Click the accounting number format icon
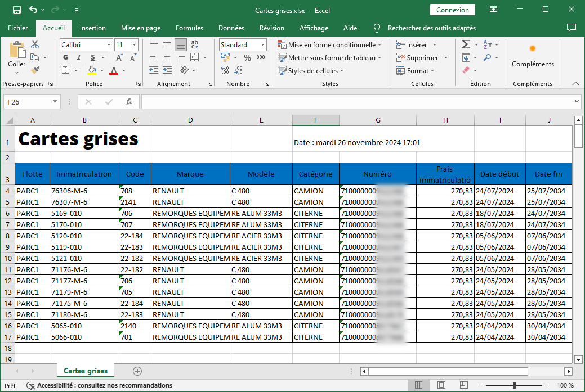Image resolution: width=585 pixels, height=392 pixels. click(225, 57)
